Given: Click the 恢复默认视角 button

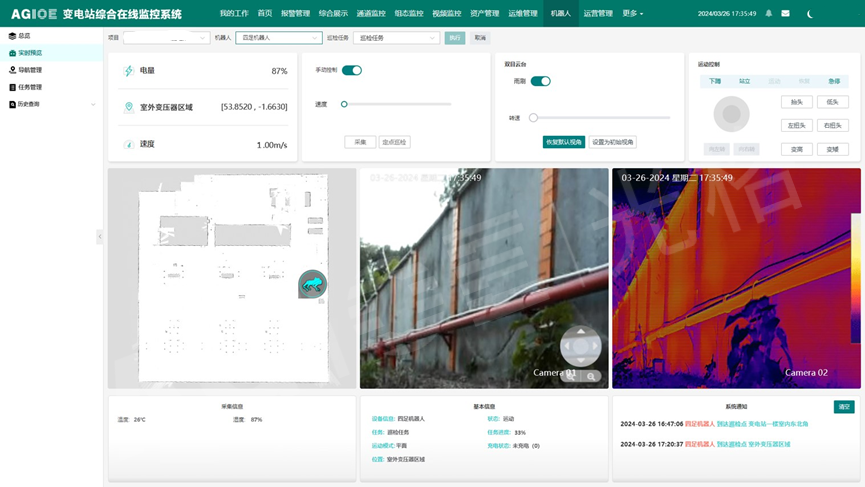Looking at the screenshot, I should [x=563, y=142].
